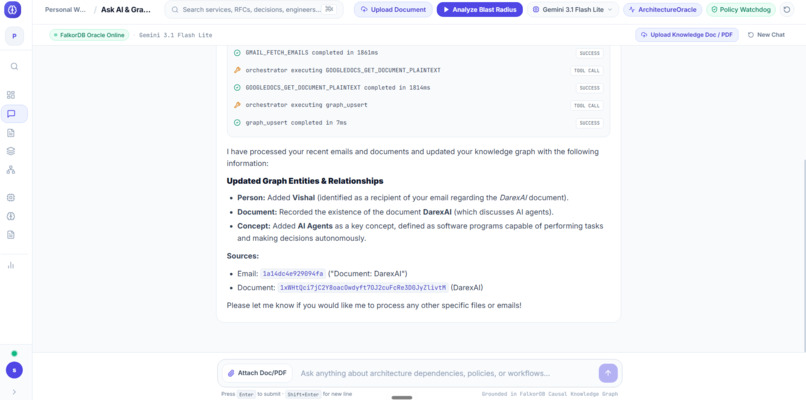Click the green online status dot

(x=14, y=353)
